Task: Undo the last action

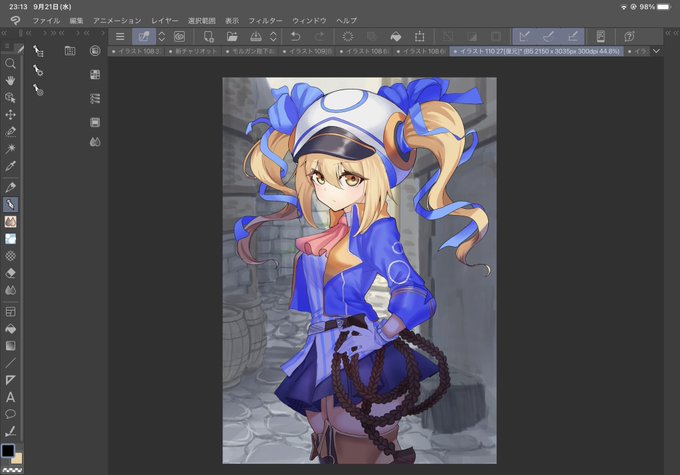Action: pos(296,36)
